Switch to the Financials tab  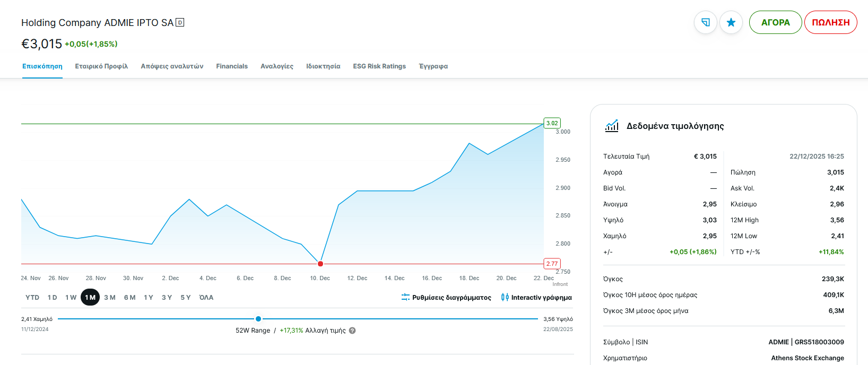coord(232,66)
